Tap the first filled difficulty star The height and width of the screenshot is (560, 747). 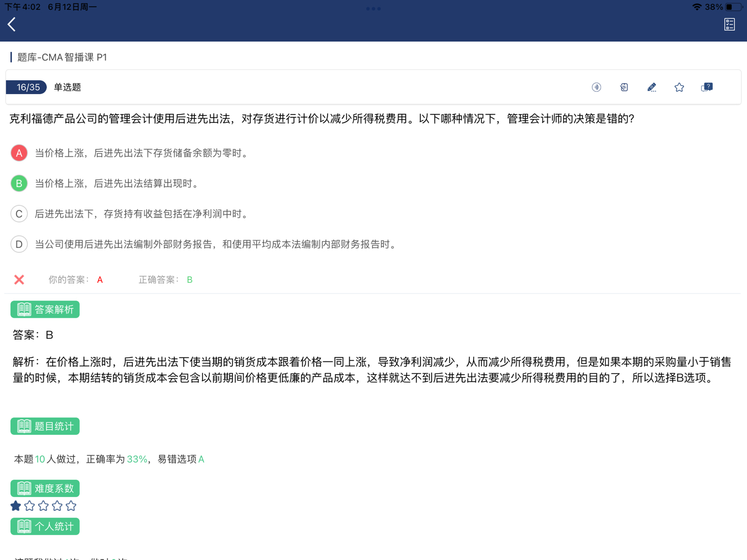[16, 506]
